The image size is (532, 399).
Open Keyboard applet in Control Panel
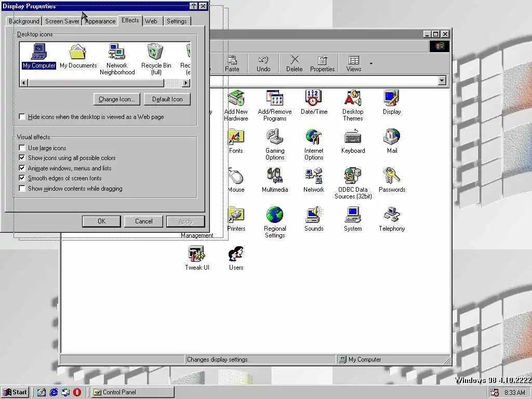[353, 141]
